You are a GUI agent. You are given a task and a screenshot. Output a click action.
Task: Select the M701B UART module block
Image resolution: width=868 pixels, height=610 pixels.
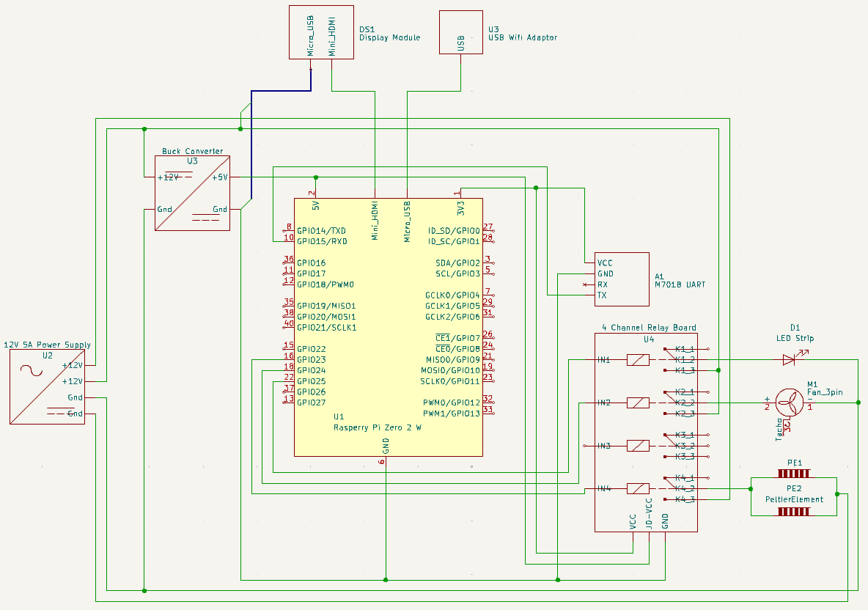pyautogui.click(x=622, y=279)
